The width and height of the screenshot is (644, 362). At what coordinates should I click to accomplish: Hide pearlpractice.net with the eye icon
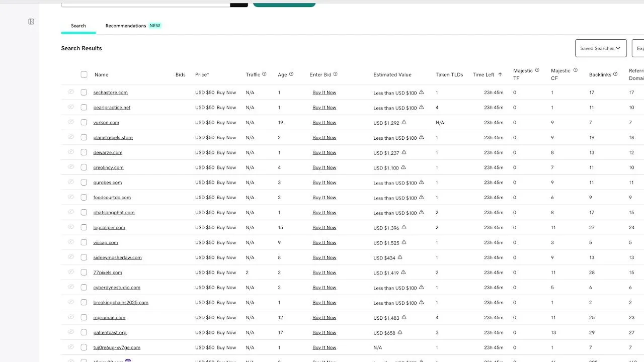[71, 107]
